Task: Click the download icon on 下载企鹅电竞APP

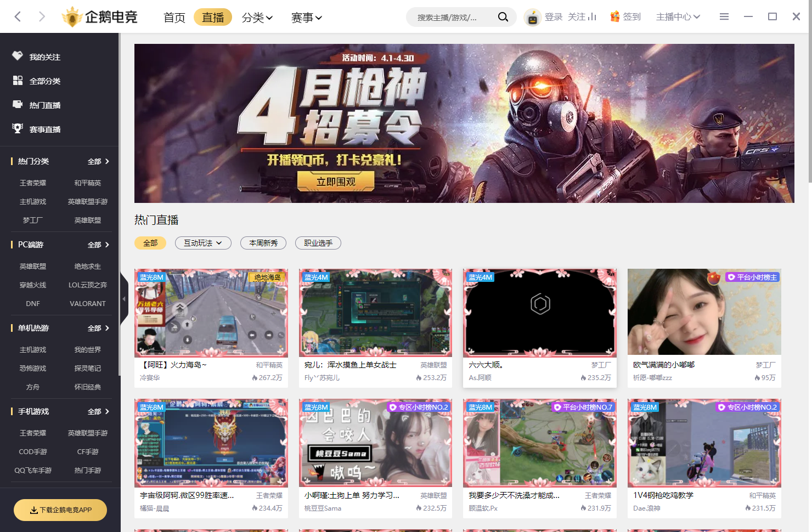Action: 34,510
